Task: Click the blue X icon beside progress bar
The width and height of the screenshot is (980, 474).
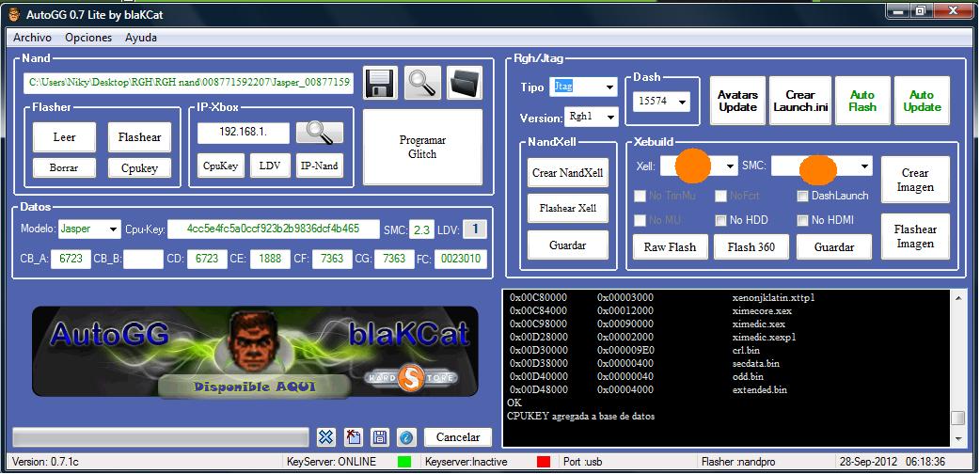Action: [x=325, y=437]
